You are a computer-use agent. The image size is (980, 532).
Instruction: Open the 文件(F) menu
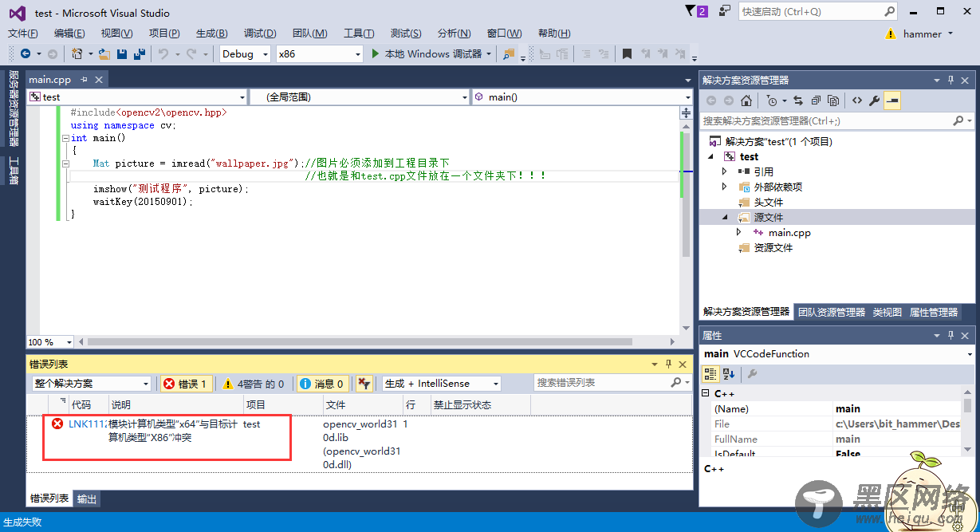click(x=23, y=33)
